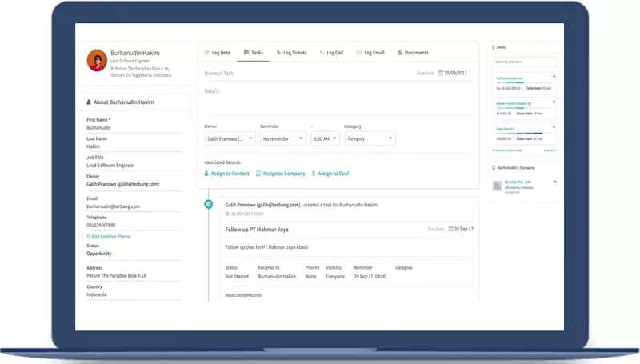Click the plus icon for Add Another Phone
640x364 pixels.
point(89,237)
